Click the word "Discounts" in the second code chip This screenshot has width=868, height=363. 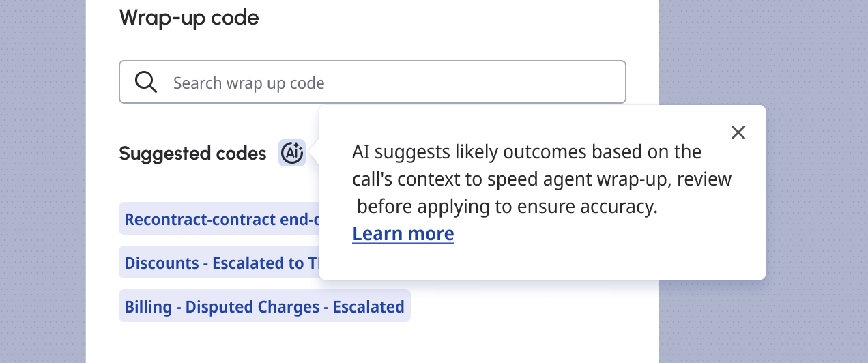click(160, 263)
